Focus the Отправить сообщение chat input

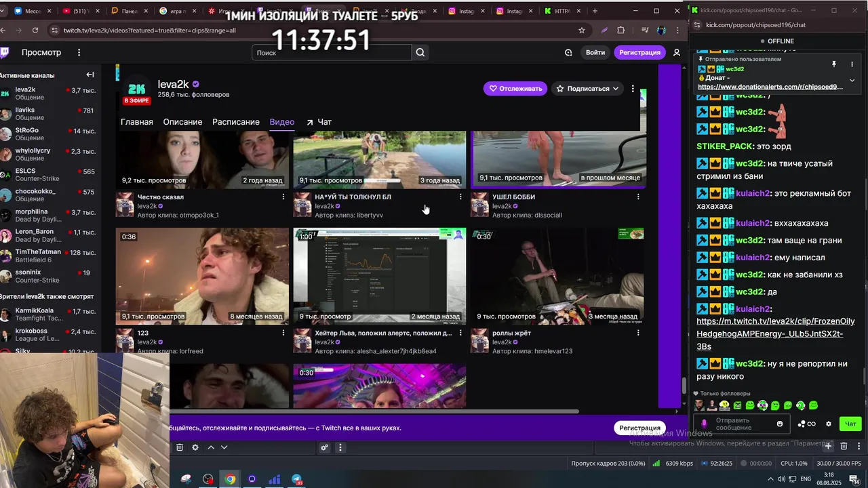click(x=743, y=424)
